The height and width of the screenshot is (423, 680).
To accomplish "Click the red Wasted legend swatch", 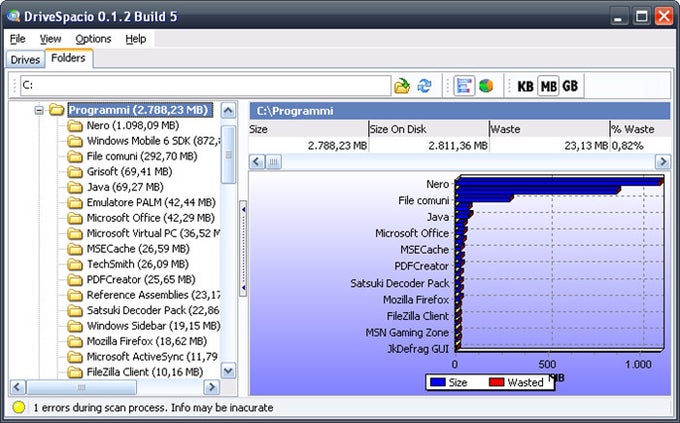I will coord(497,382).
